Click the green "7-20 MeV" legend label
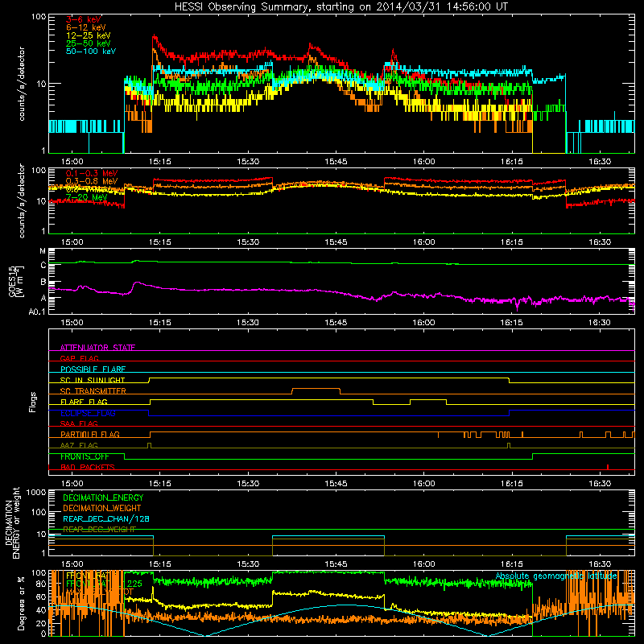This screenshot has height=644, width=644. (86, 197)
